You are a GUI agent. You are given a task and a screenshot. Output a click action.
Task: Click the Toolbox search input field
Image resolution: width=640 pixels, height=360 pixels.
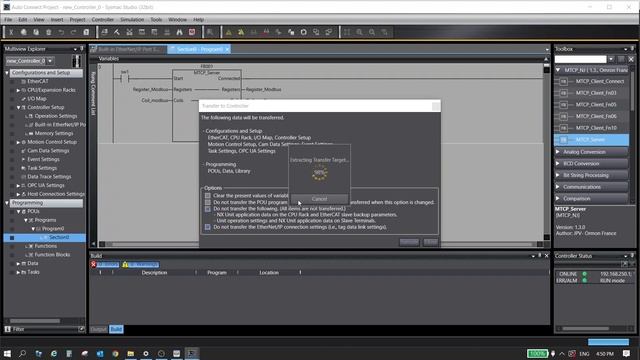tap(580, 60)
